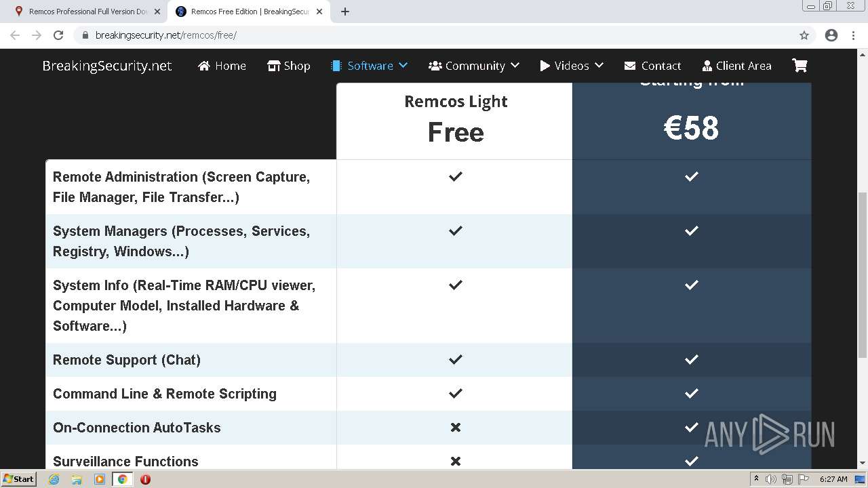Click the Software menu icon
This screenshot has width=868, height=488.
point(336,66)
